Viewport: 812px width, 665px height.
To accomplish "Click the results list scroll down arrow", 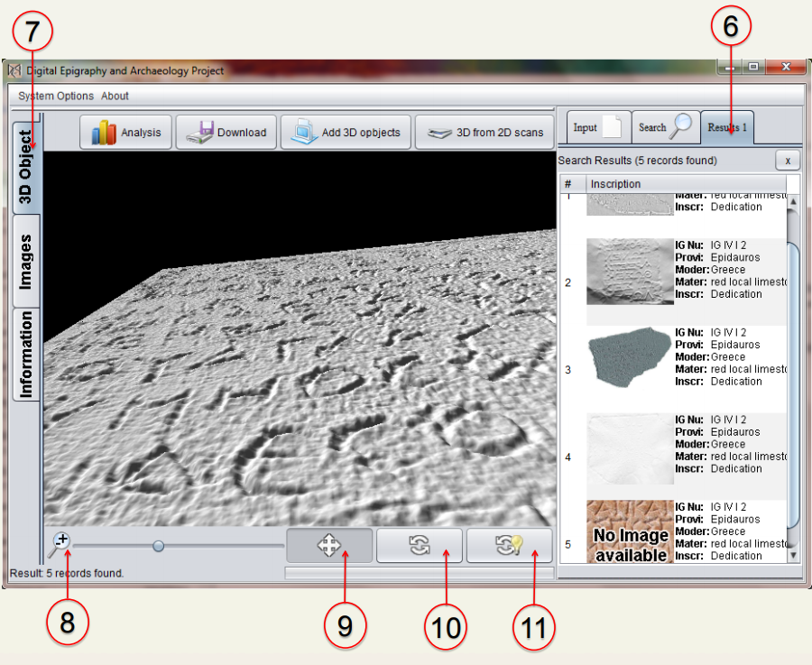I will (794, 556).
